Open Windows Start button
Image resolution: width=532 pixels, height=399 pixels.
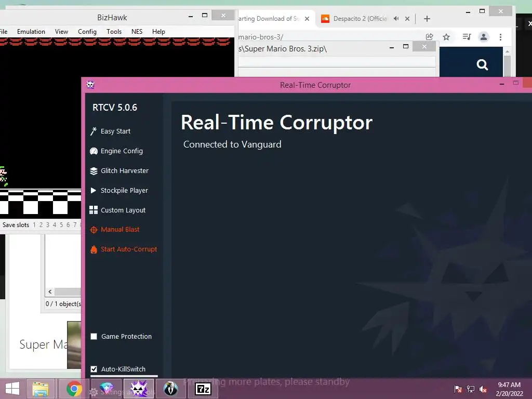pos(12,389)
